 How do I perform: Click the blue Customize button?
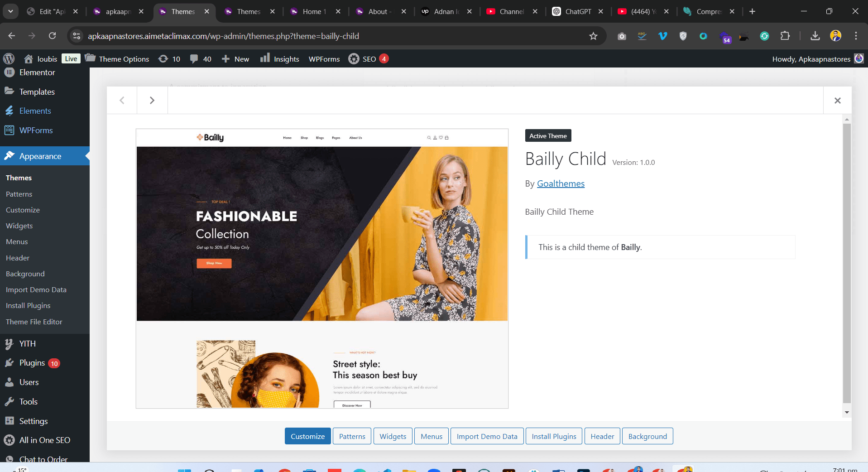click(308, 436)
